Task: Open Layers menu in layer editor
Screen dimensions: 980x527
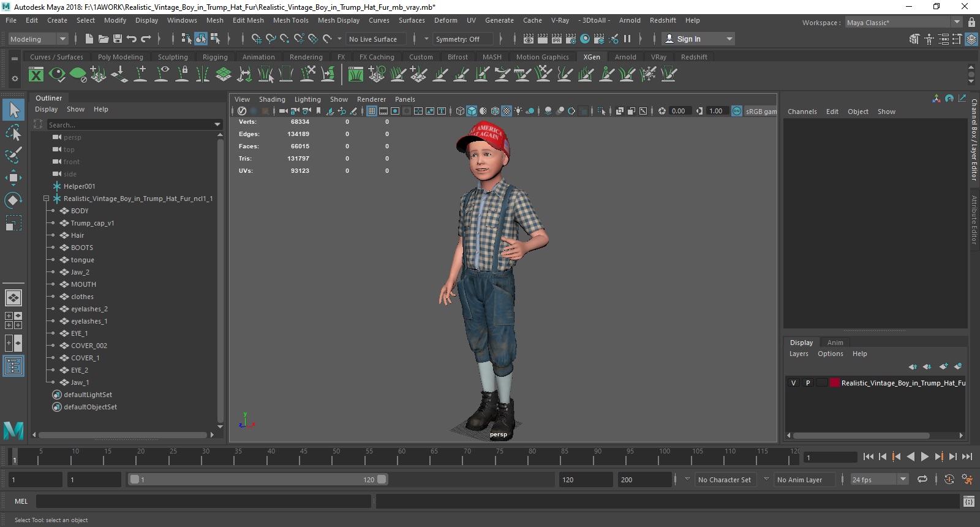Action: pyautogui.click(x=799, y=354)
